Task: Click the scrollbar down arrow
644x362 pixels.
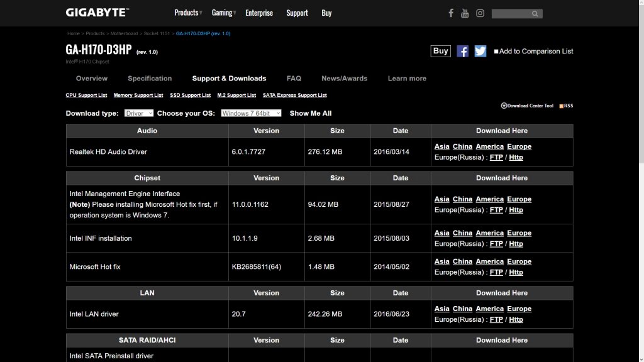Action: click(641, 359)
